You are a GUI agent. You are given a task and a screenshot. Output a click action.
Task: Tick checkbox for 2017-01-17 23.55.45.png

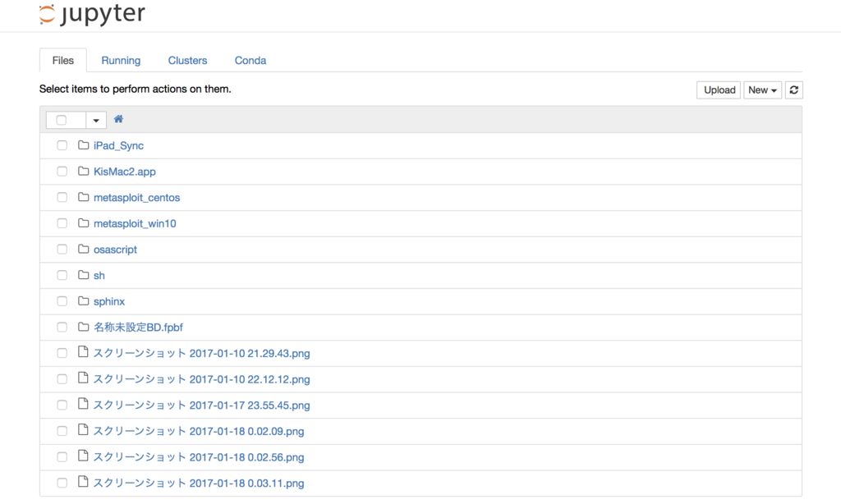62,405
